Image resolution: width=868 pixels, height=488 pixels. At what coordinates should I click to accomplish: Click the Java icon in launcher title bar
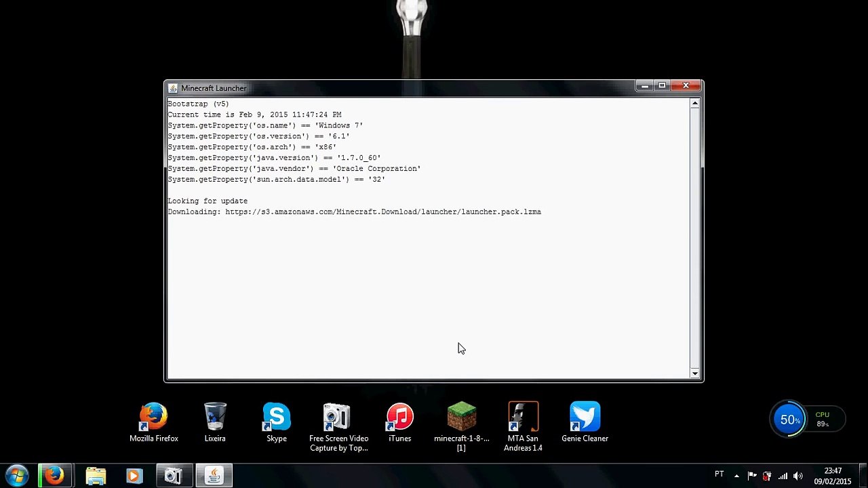[x=173, y=88]
